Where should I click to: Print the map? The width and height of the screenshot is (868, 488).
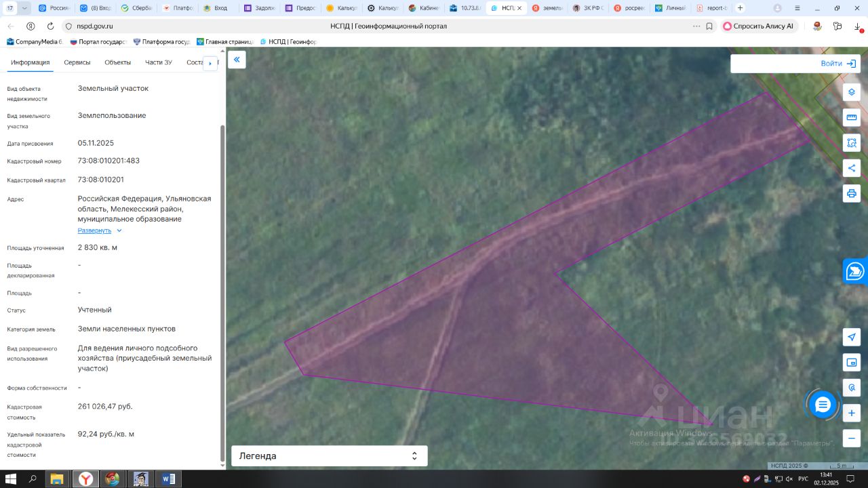click(852, 193)
